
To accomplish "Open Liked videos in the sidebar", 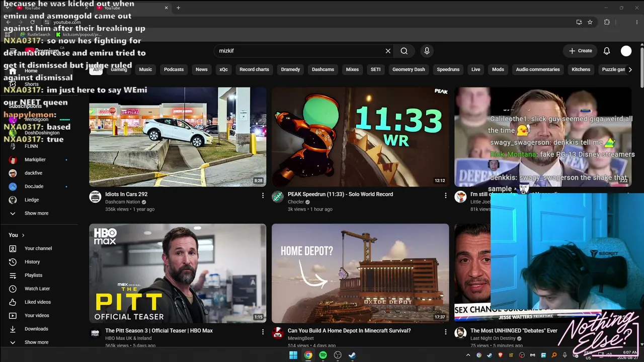I will tap(38, 302).
